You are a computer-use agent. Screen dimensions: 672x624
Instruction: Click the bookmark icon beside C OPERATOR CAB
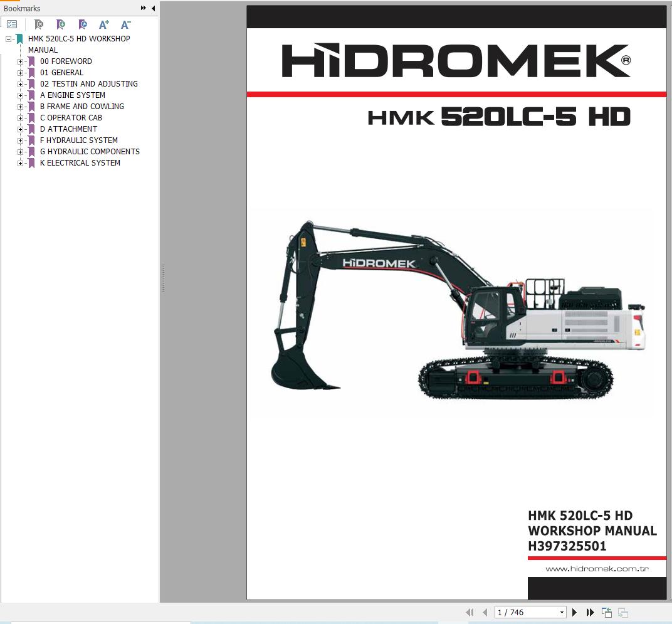31,118
